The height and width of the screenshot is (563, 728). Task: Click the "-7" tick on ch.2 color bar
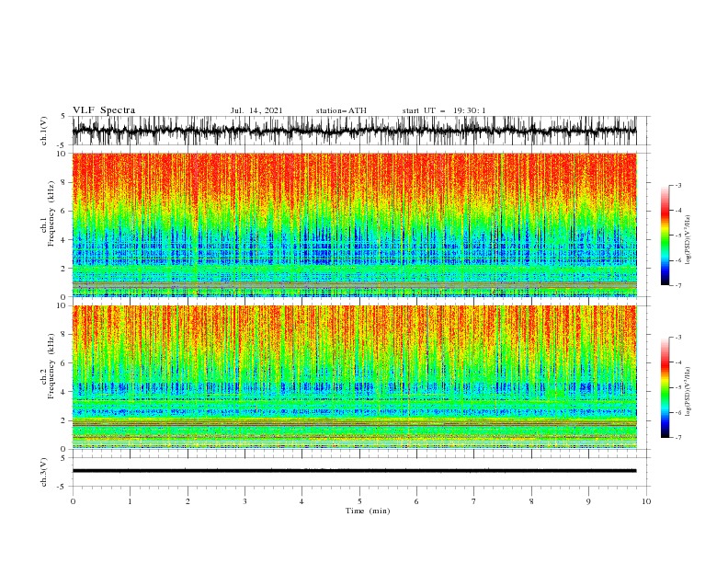677,438
